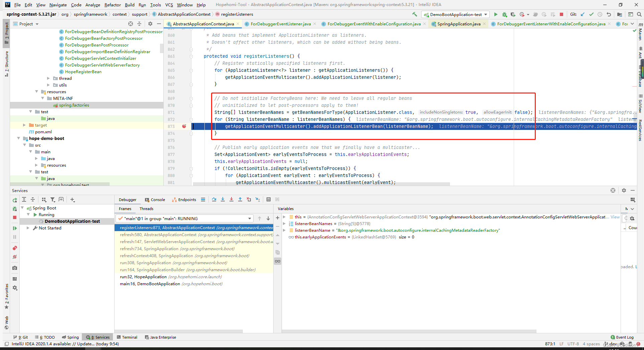Open Terminal tool window

(127, 337)
